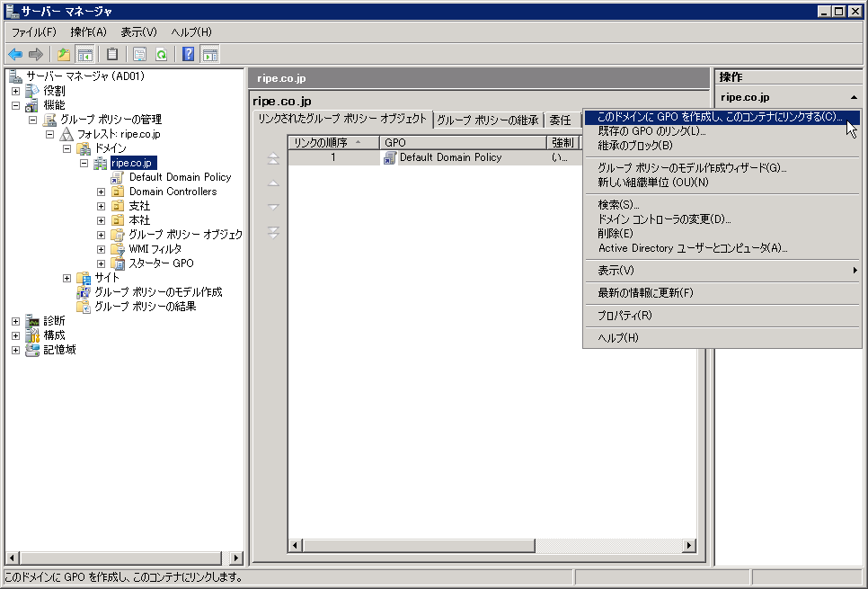This screenshot has width=868, height=589.
Task: Expand the グループ ポリシー オブジェクト node
Action: (101, 235)
